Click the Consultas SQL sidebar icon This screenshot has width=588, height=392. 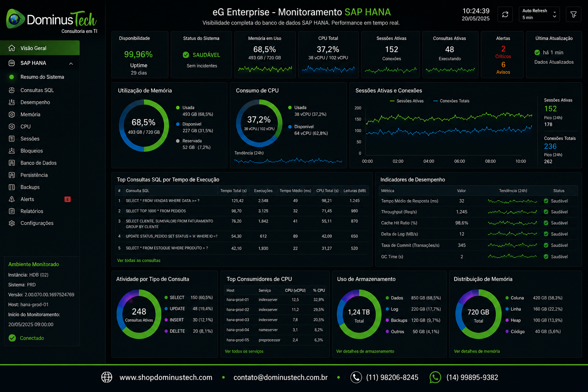[12, 90]
